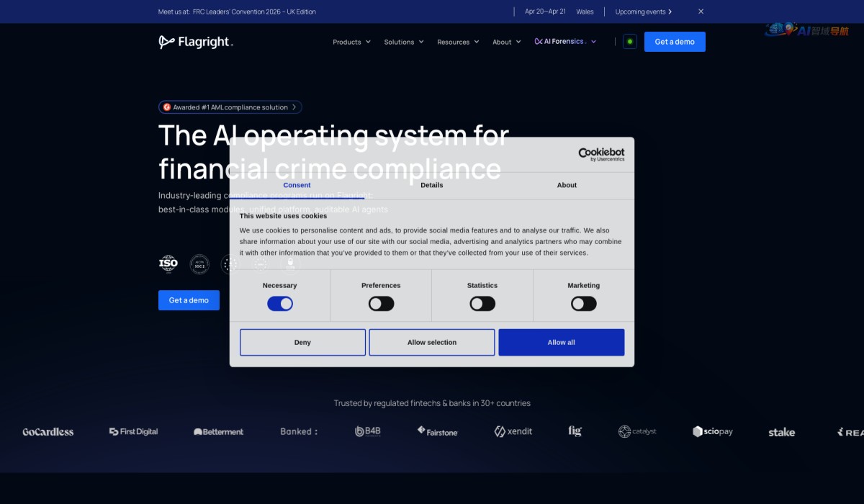Click the stake logo

pyautogui.click(x=782, y=432)
